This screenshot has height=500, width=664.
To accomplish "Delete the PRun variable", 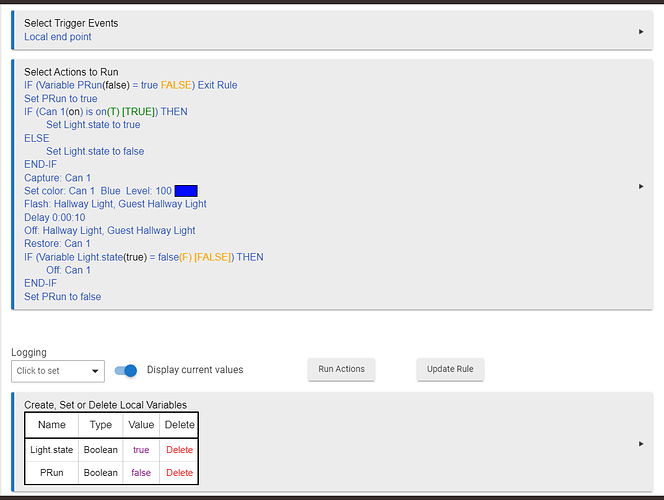I will pos(180,473).
